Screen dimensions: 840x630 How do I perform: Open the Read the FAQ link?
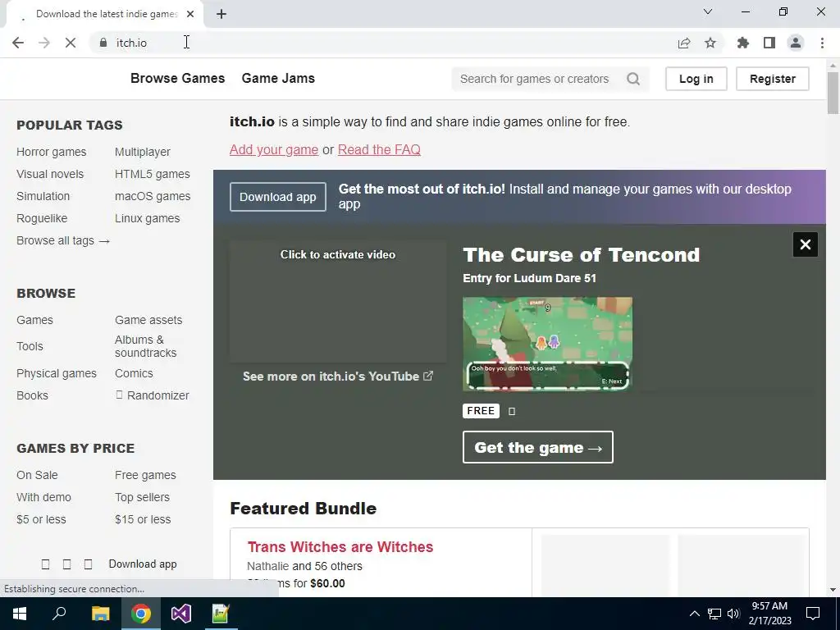click(379, 149)
